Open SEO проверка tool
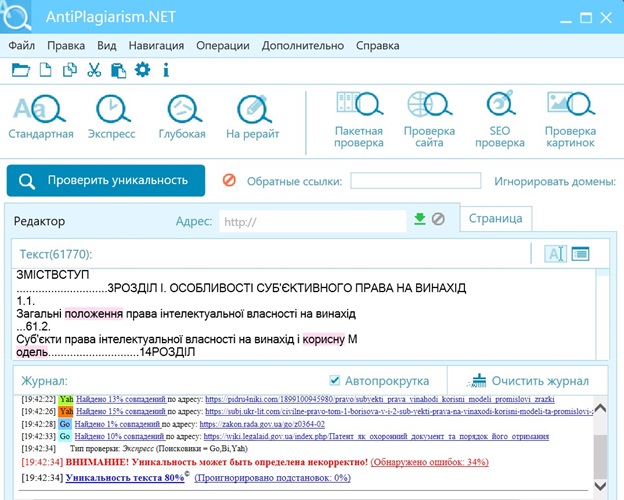624x500 pixels. tap(500, 119)
